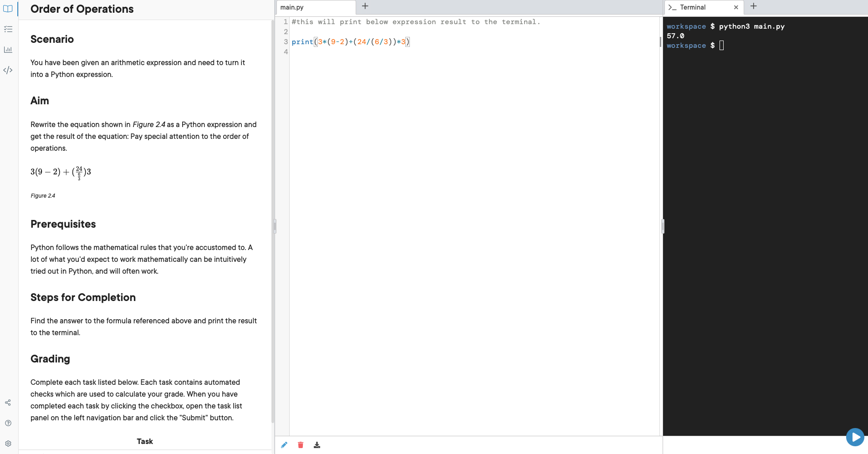Image resolution: width=868 pixels, height=454 pixels.
Task: Click the red trash delete icon
Action: tap(301, 445)
